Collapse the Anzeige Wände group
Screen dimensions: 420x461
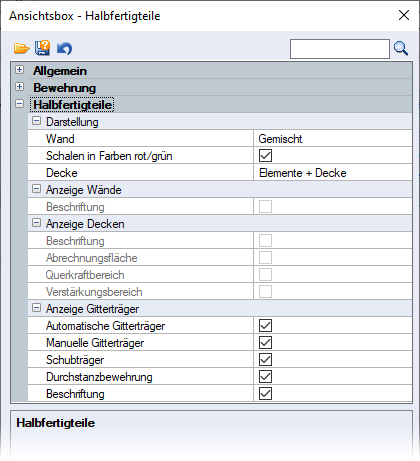tap(36, 189)
